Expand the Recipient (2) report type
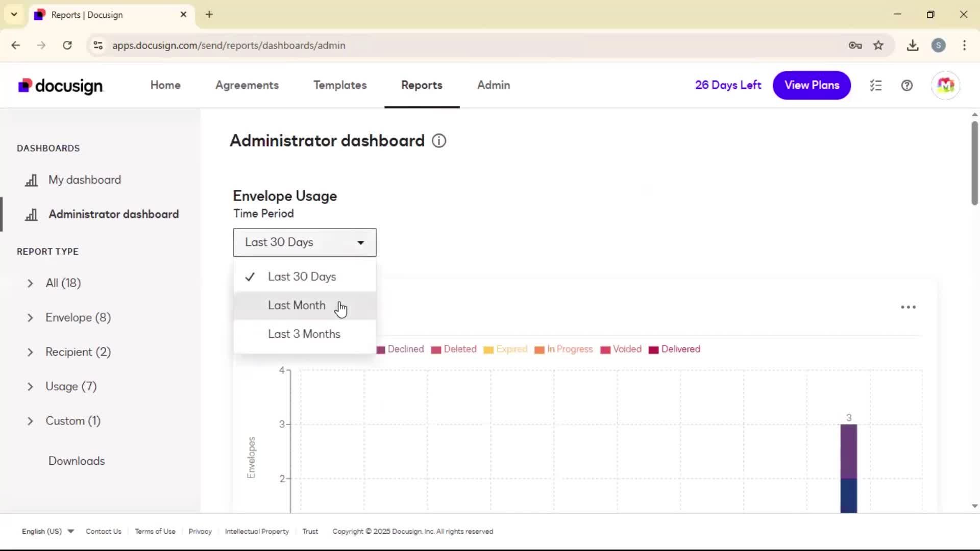 click(x=30, y=352)
